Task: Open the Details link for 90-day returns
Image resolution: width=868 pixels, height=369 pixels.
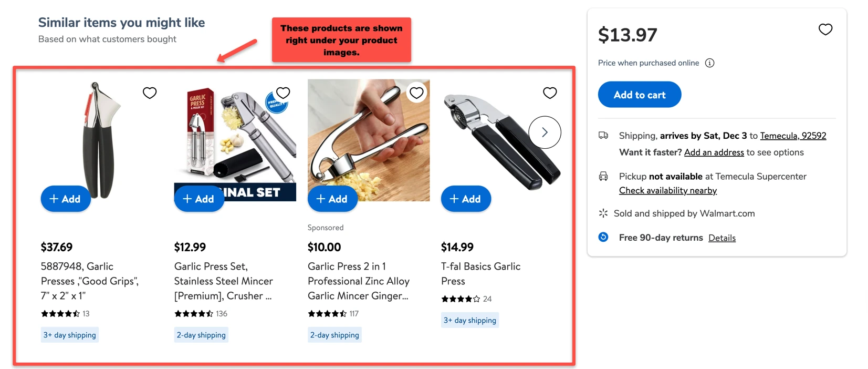Action: [x=722, y=238]
